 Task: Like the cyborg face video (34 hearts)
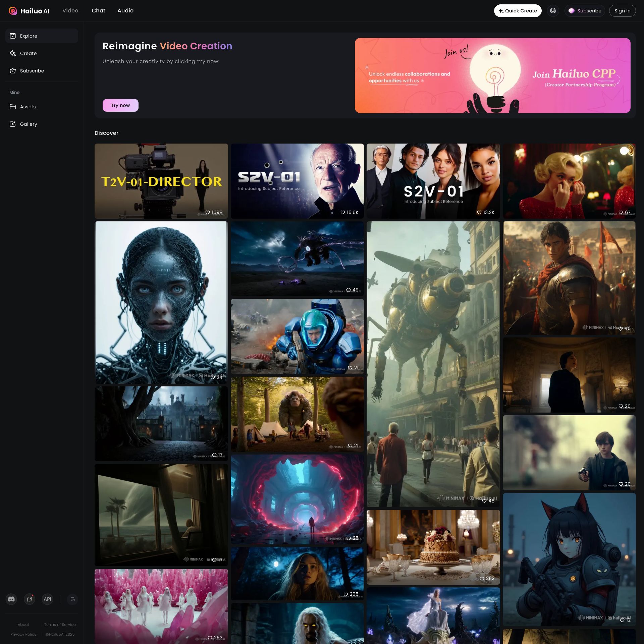(x=213, y=377)
